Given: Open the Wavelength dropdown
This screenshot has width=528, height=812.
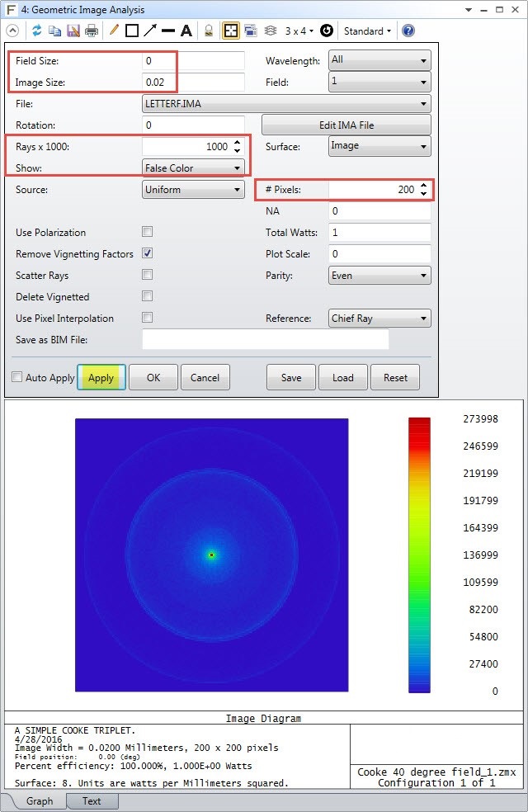Looking at the screenshot, I should click(x=379, y=60).
